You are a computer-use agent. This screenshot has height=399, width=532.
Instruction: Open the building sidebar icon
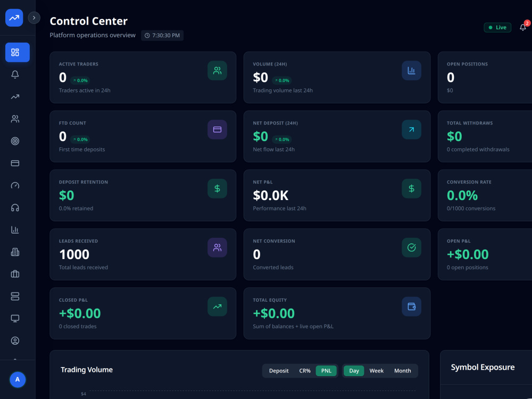[x=15, y=252]
